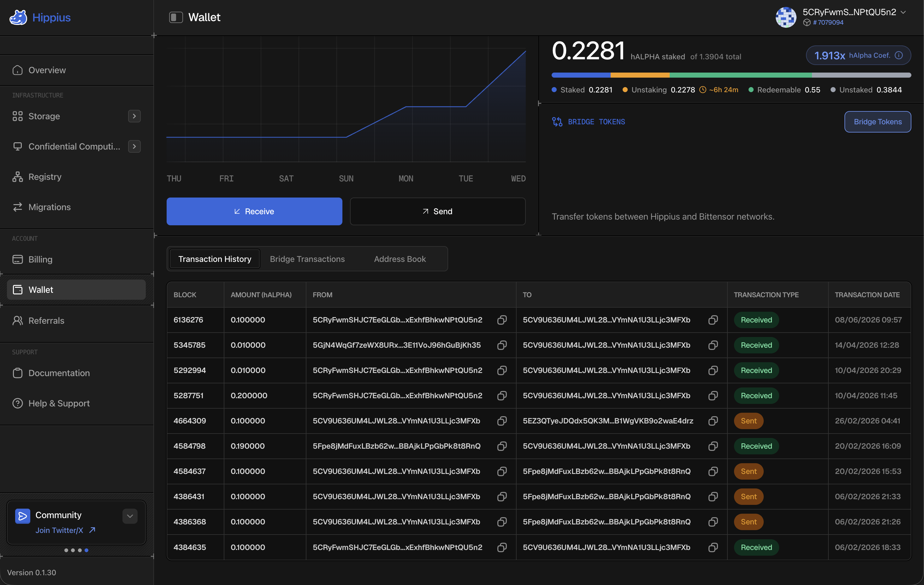The height and width of the screenshot is (585, 924).
Task: Switch to Address Book tab
Action: 400,259
